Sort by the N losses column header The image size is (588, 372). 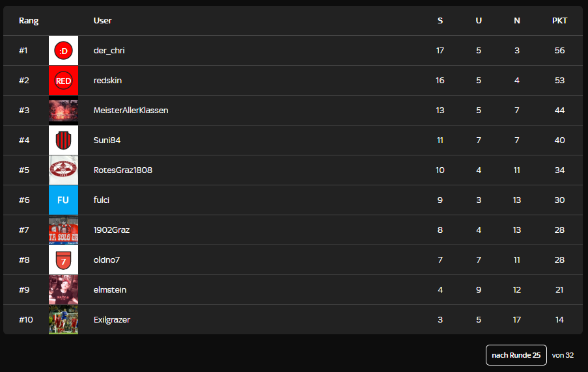(x=517, y=21)
